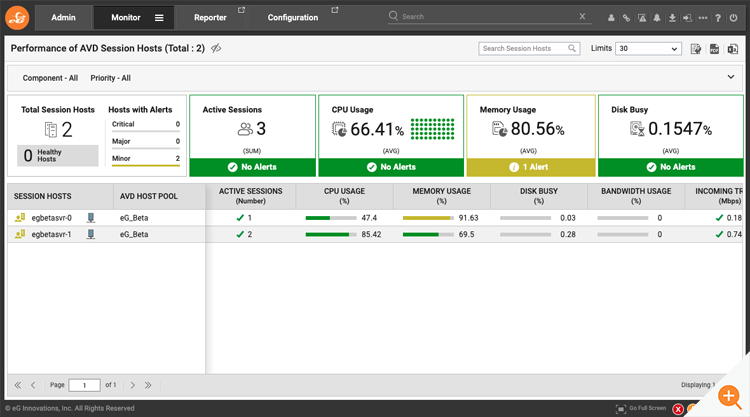The width and height of the screenshot is (750, 417).
Task: Click the Go Full Screen icon
Action: pos(621,409)
